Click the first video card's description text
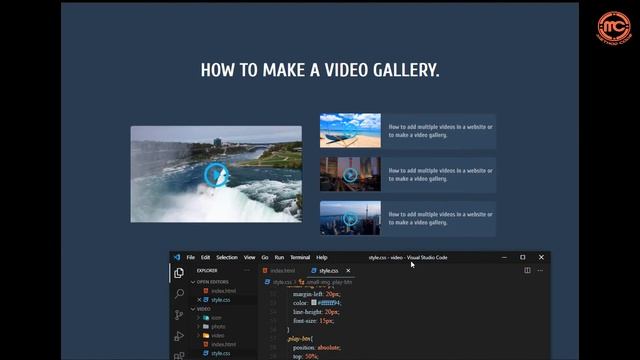The width and height of the screenshot is (640, 360). tap(440, 131)
